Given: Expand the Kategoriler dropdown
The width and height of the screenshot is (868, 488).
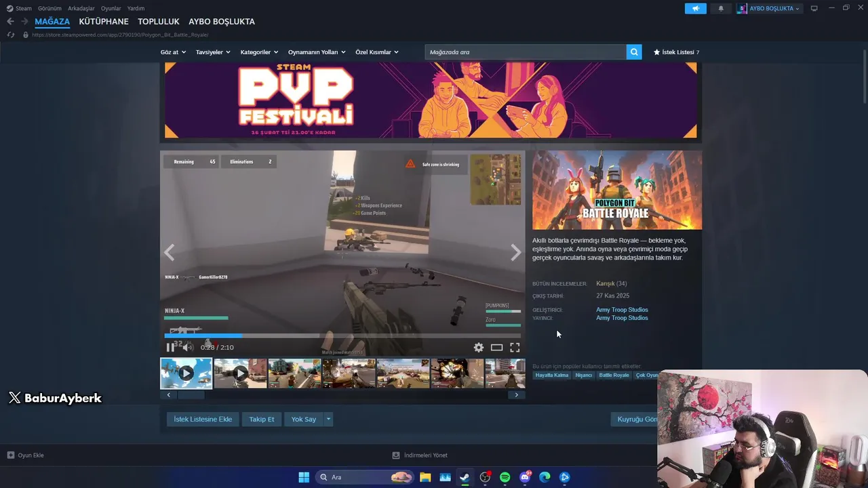Looking at the screenshot, I should pyautogui.click(x=259, y=52).
